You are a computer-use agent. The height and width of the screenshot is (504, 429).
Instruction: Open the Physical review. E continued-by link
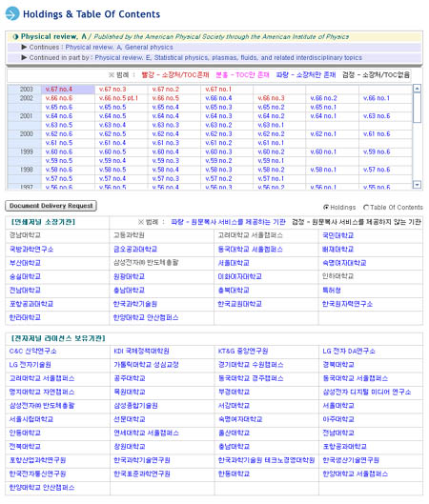click(229, 58)
